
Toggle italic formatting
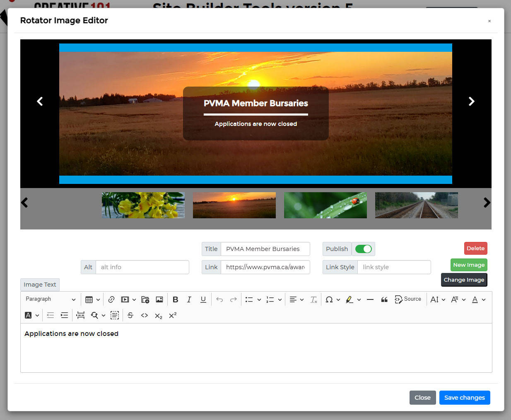click(x=189, y=299)
